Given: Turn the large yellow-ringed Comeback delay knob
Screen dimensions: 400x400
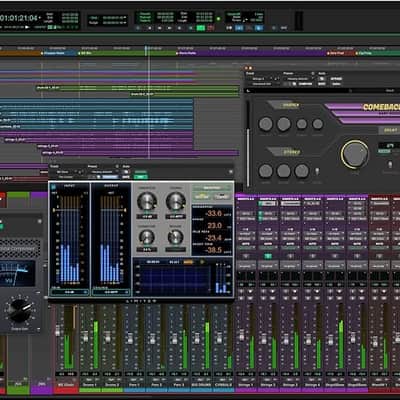Looking at the screenshot, I should coord(354,154).
